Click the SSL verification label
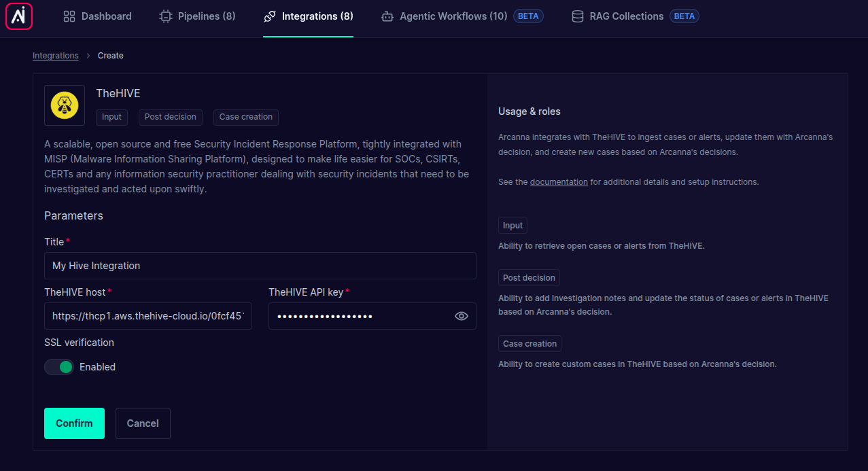Viewport: 868px width, 471px height. click(79, 343)
